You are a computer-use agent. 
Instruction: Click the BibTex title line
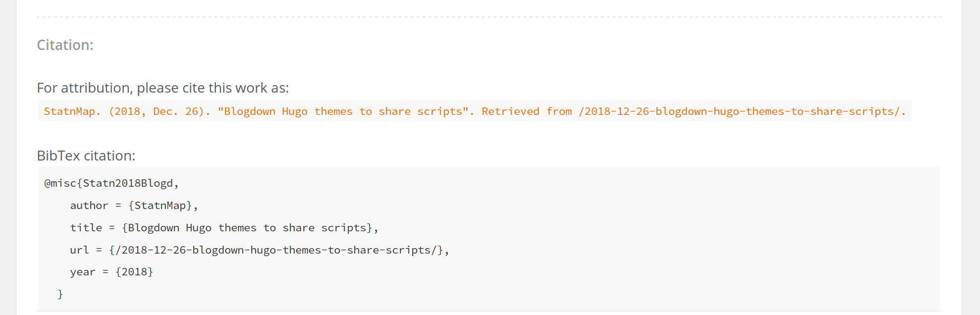coord(224,228)
